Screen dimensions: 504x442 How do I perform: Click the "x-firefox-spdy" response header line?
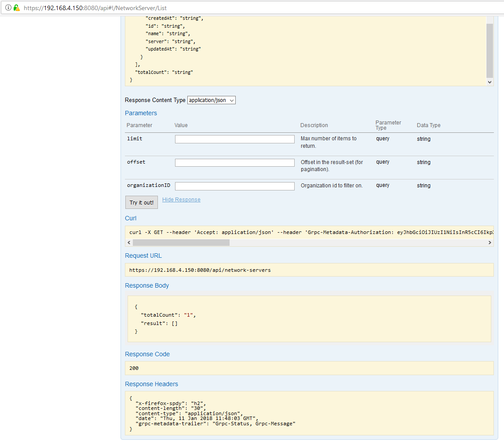coord(171,403)
